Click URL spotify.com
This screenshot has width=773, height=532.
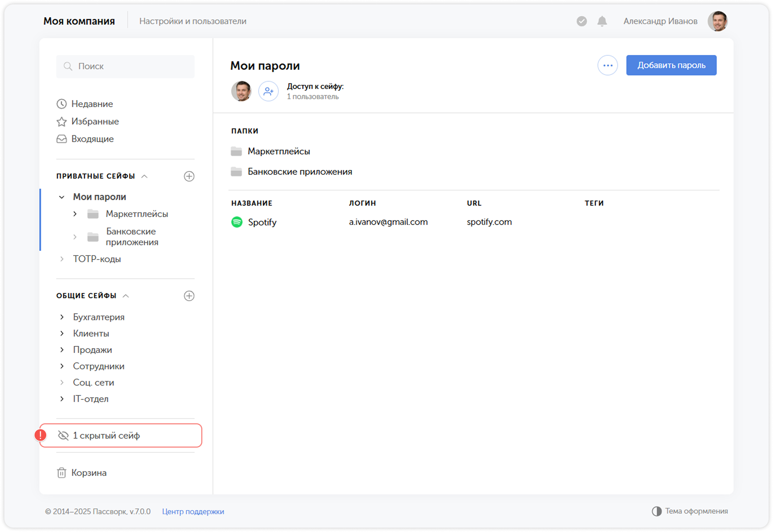pos(489,222)
